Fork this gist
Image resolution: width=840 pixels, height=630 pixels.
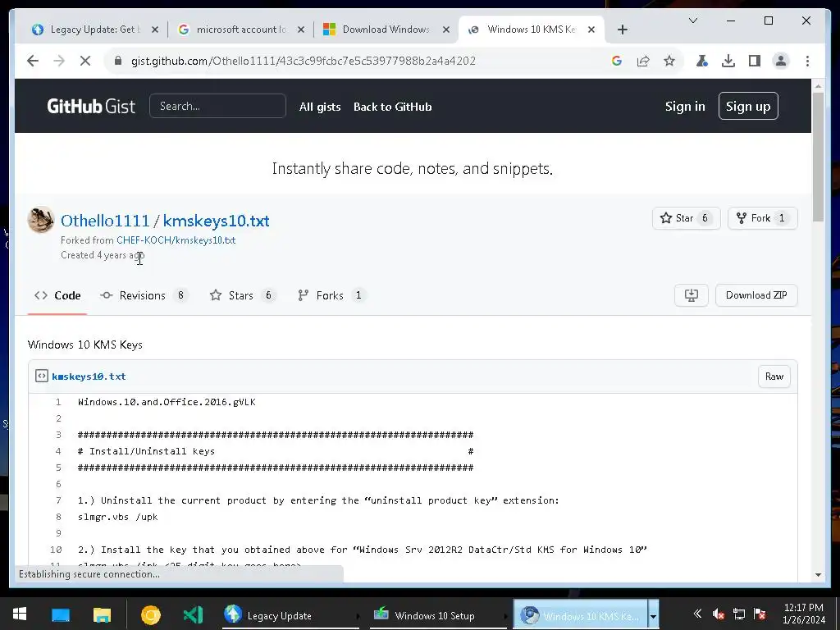coord(762,218)
